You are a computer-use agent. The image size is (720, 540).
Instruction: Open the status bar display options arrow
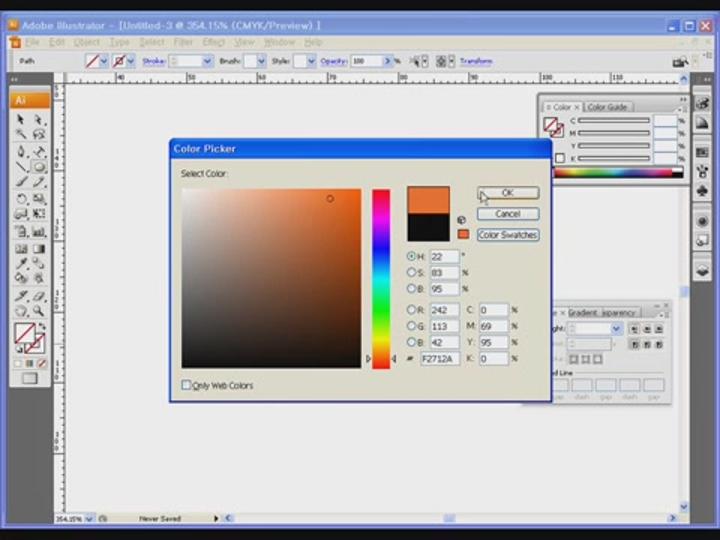click(215, 518)
